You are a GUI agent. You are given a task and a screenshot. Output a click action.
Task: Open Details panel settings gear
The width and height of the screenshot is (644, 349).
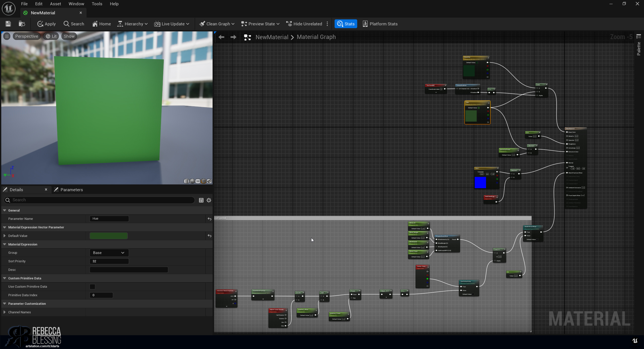(209, 200)
